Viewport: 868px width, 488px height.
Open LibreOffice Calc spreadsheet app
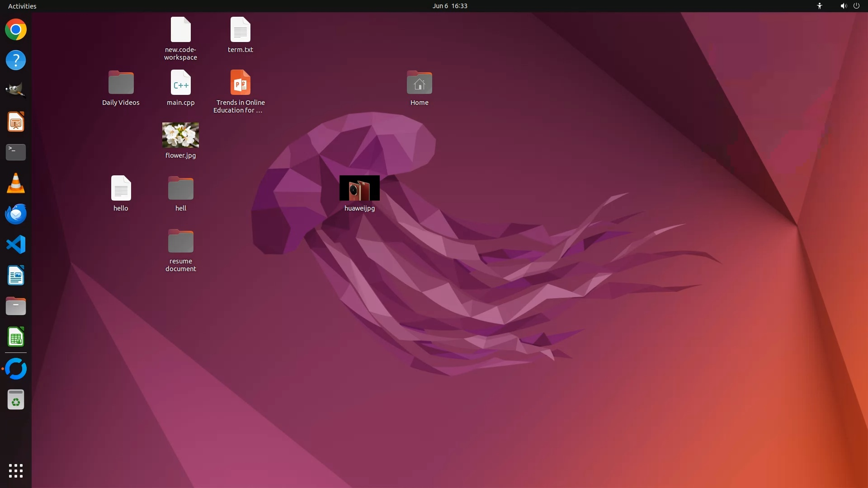pos(16,337)
